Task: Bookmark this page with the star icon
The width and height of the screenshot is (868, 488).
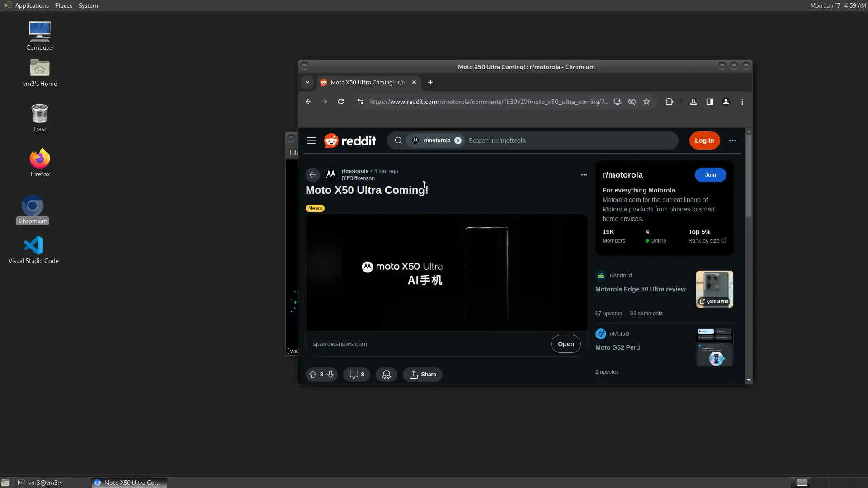Action: [646, 102]
